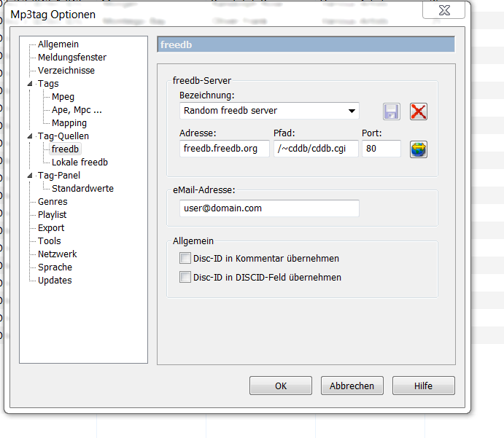Click the Adresse field with freedb.freedb.org

(225, 149)
